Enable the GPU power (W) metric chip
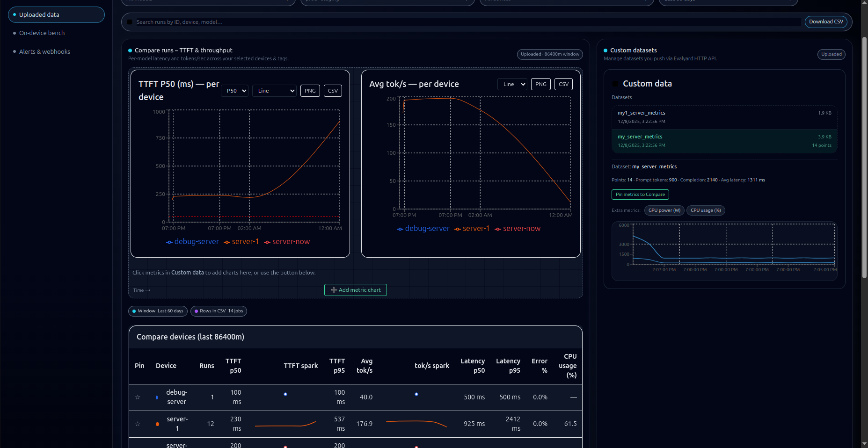Image resolution: width=868 pixels, height=448 pixels. [664, 210]
